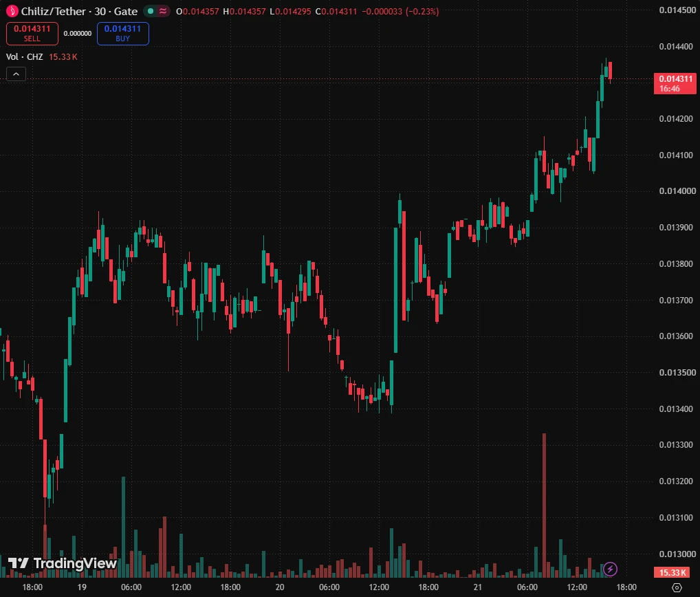Click the spread value 0.000000

78,34
